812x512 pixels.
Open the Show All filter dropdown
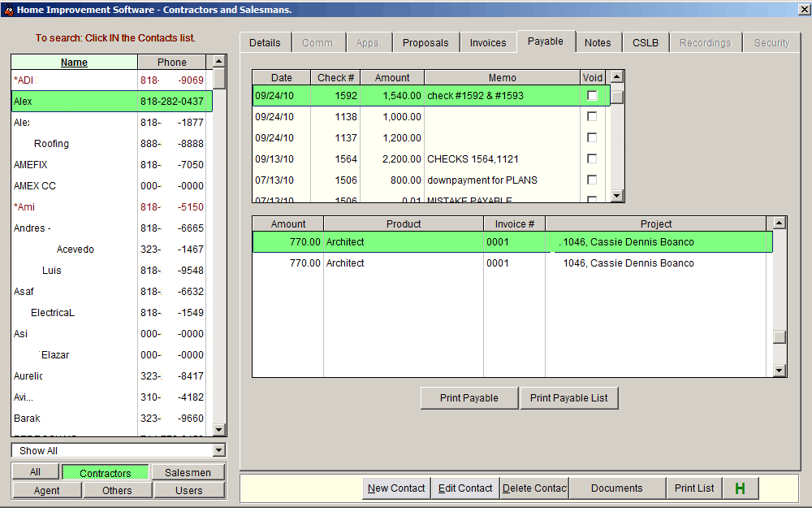pyautogui.click(x=219, y=451)
